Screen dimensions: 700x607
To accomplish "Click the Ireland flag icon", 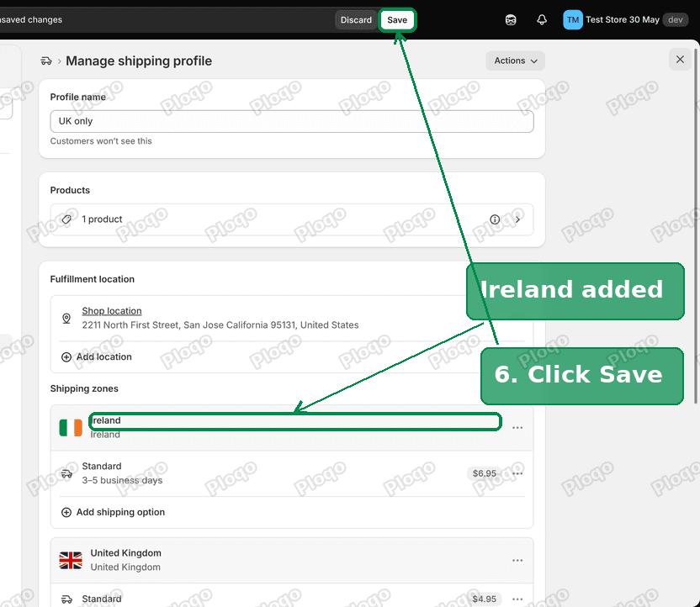I will 71,428.
